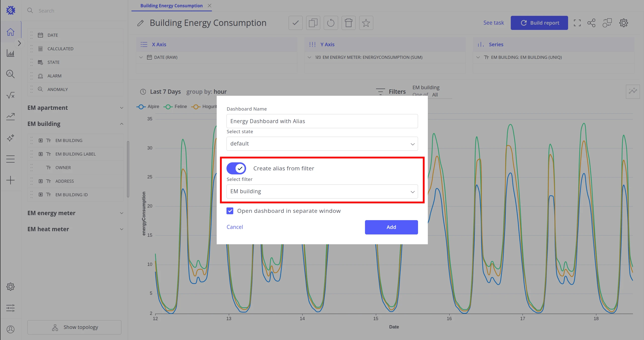Click the duplicate copy icon in toolbar
Screen dimensions: 644x340
pyautogui.click(x=313, y=23)
